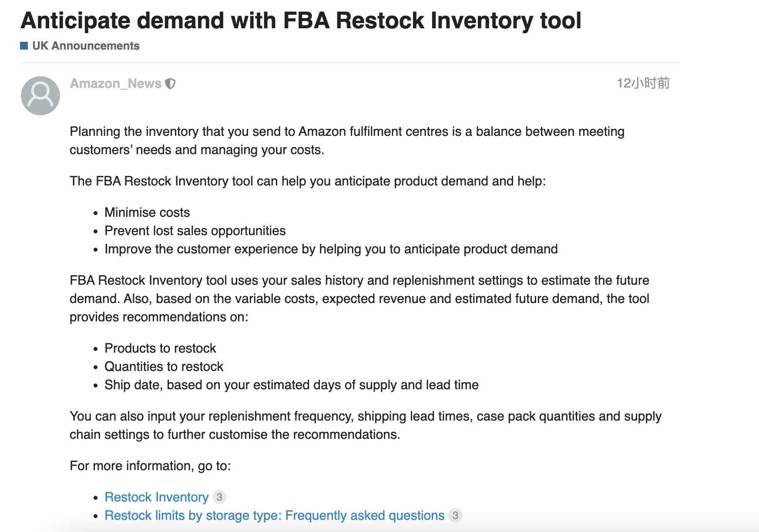The height and width of the screenshot is (532, 759).
Task: Click the Prevent lost sales opportunities bullet
Action: click(x=195, y=231)
